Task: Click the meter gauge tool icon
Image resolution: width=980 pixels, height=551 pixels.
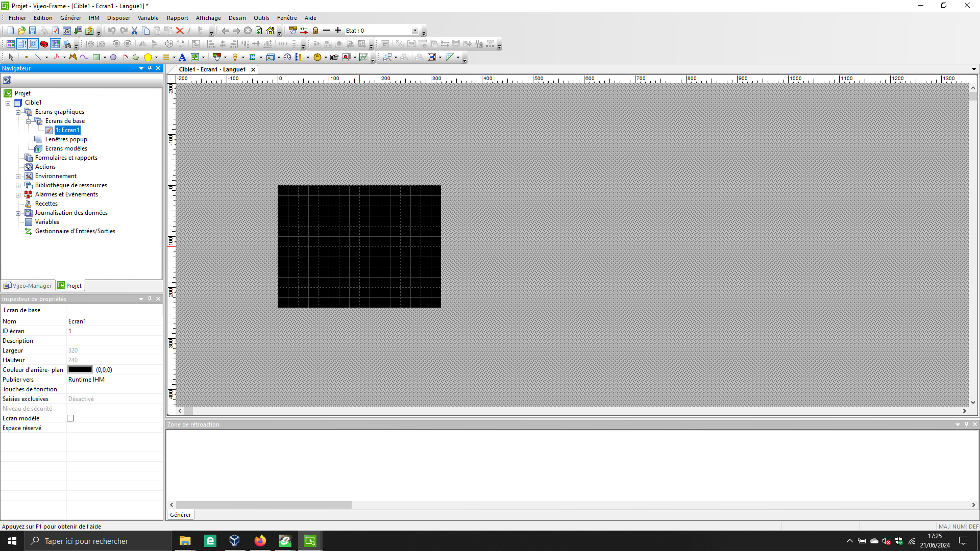Action: click(x=287, y=57)
